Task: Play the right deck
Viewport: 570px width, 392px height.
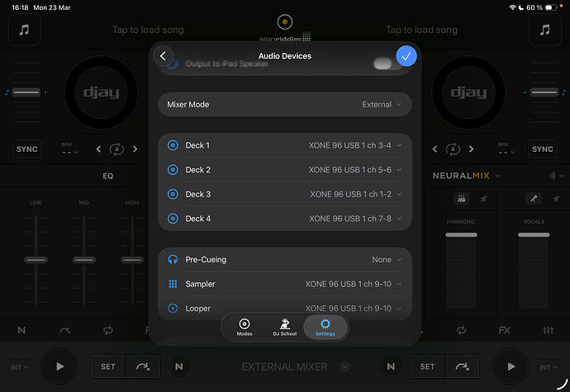Action: pyautogui.click(x=511, y=366)
